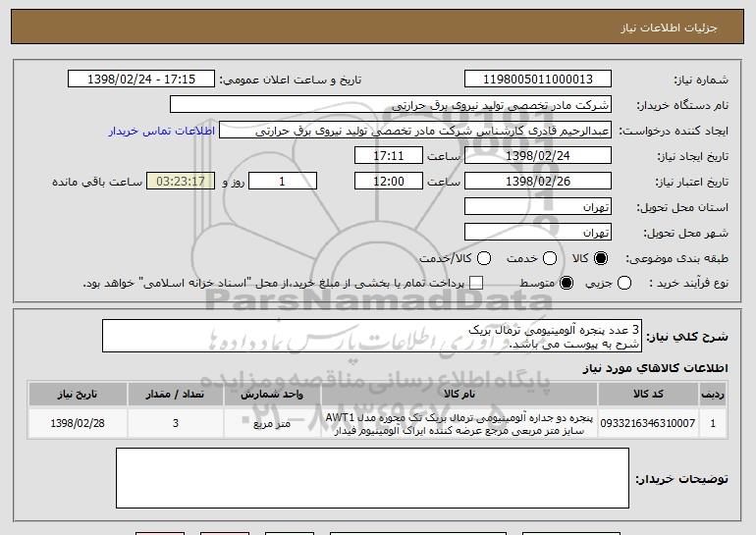The width and height of the screenshot is (756, 535).
Task: Select the 'کالا' category radio button
Action: (601, 258)
